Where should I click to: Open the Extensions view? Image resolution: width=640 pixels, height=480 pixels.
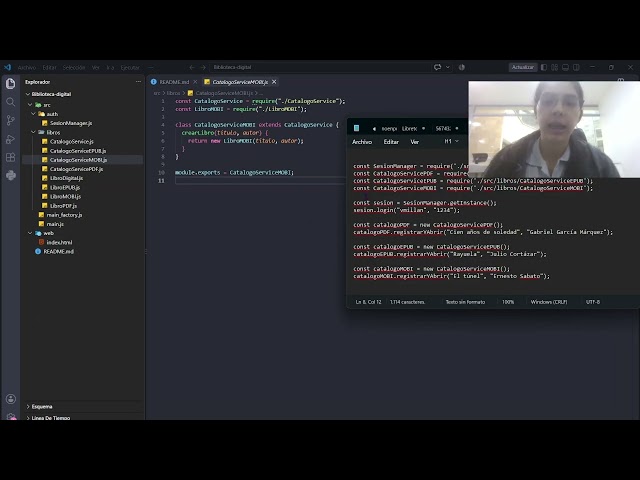[11, 158]
